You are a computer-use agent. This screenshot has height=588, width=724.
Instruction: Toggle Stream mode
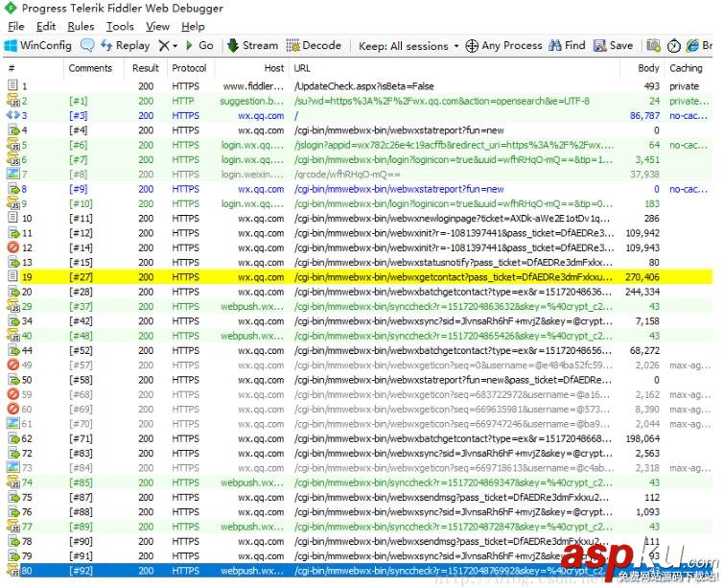tap(252, 45)
